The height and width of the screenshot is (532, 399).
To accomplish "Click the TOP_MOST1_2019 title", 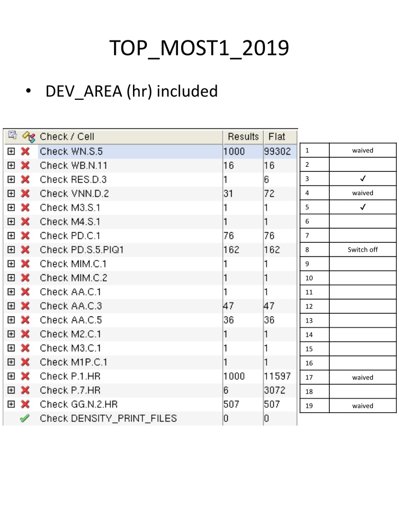I will click(x=199, y=48).
